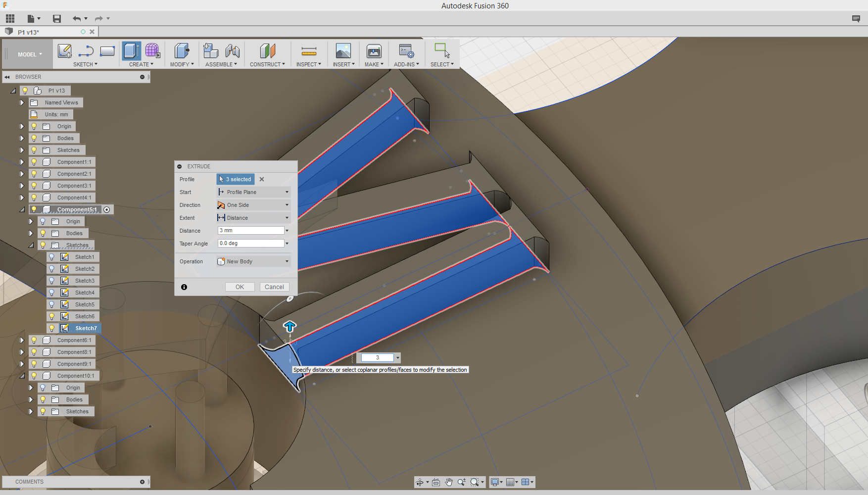Viewport: 868px width, 495px height.
Task: Toggle visibility bulb of Sketch7
Action: (51, 328)
